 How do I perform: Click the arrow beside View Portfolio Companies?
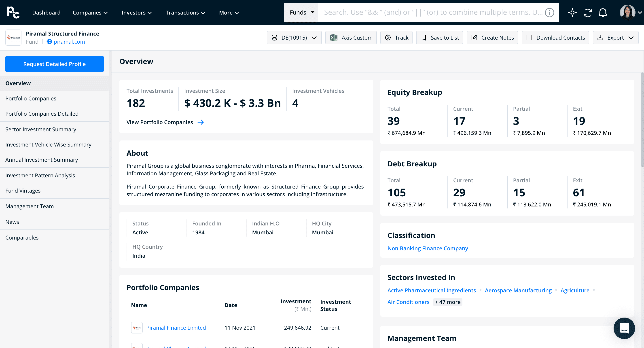pos(201,122)
